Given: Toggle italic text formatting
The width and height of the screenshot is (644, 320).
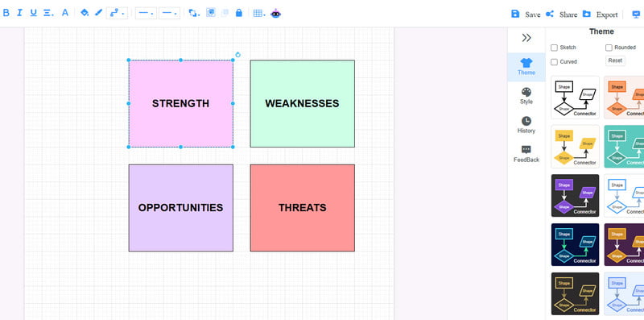Looking at the screenshot, I should [19, 13].
